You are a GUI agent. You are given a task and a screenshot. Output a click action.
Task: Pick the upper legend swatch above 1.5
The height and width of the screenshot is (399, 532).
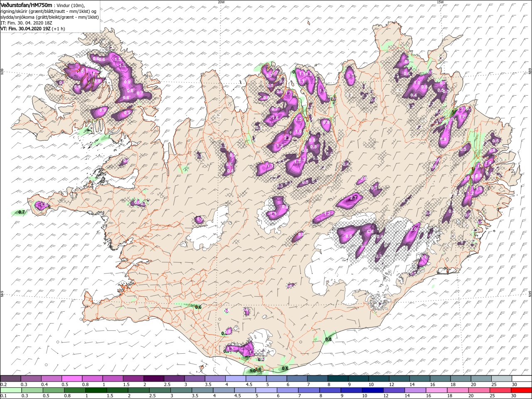point(133,379)
